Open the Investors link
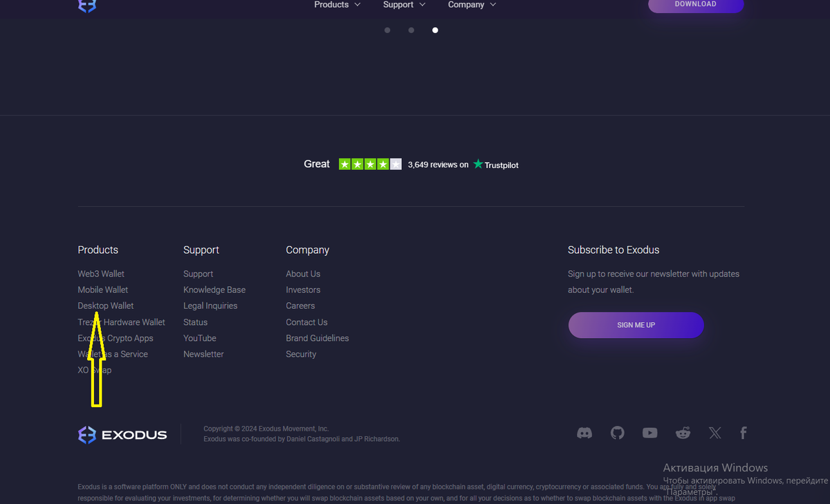Image resolution: width=830 pixels, height=504 pixels. (x=303, y=290)
